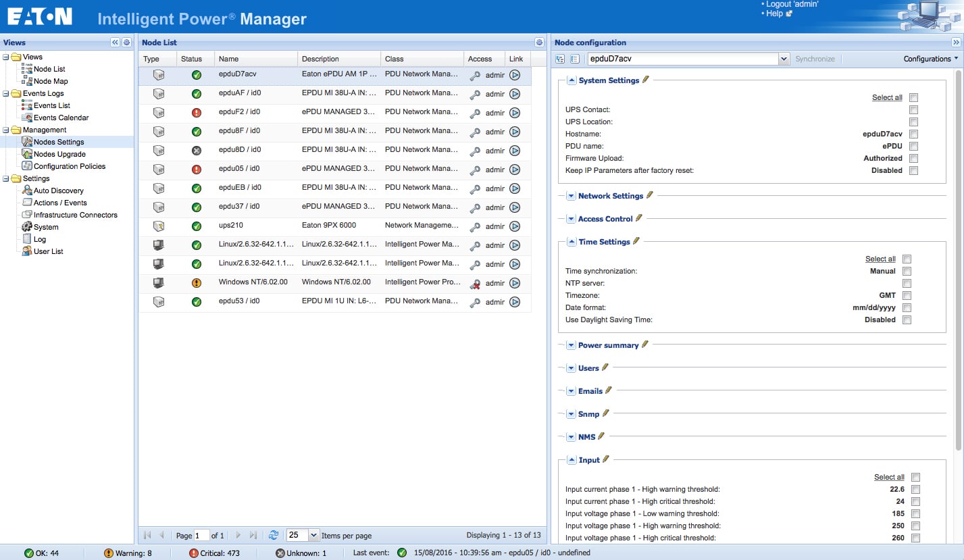The height and width of the screenshot is (560, 964).
Task: Check the System Settings Select all checkbox
Action: [x=913, y=97]
